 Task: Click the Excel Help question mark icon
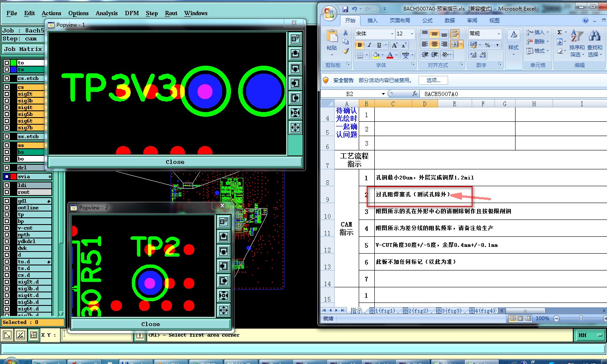(x=586, y=20)
